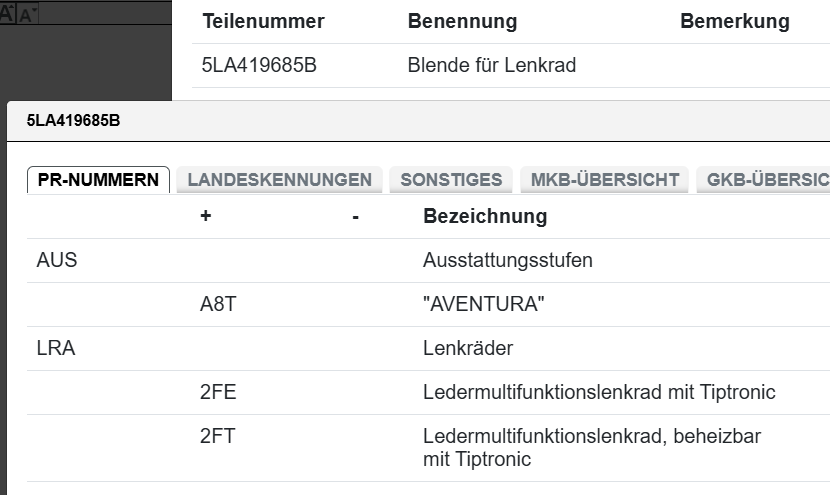Viewport: 830px width, 495px height.
Task: Click the increase font size icon
Action: (x=7, y=14)
